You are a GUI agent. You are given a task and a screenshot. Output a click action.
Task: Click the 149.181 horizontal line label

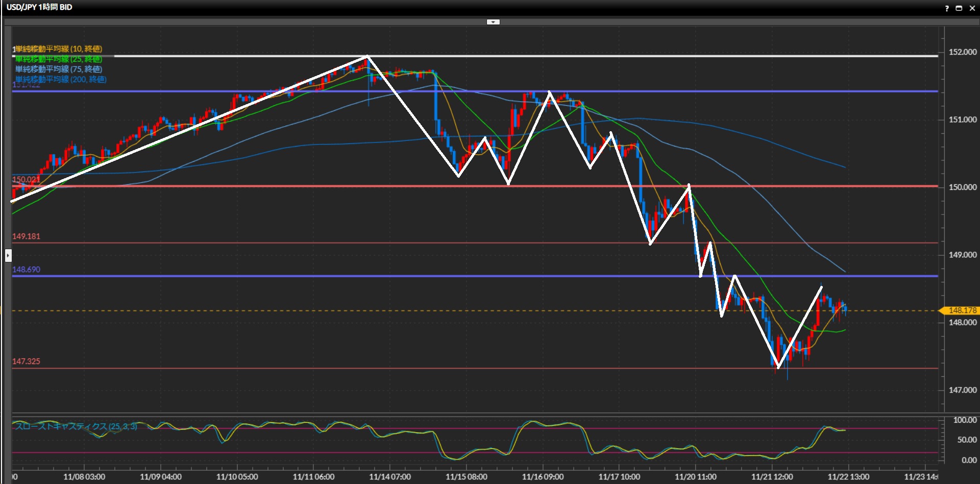pos(26,236)
